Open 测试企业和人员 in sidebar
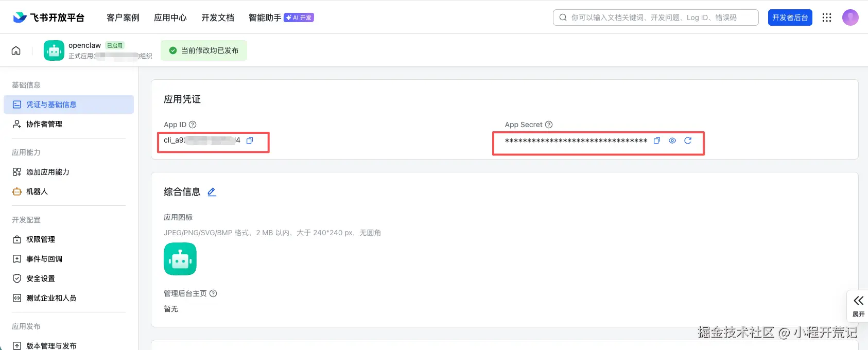The height and width of the screenshot is (350, 868). 68,298
